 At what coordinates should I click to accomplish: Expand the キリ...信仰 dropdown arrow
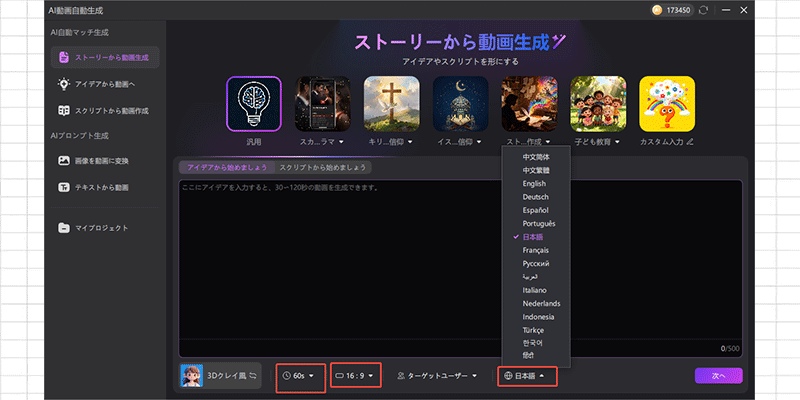click(x=410, y=142)
